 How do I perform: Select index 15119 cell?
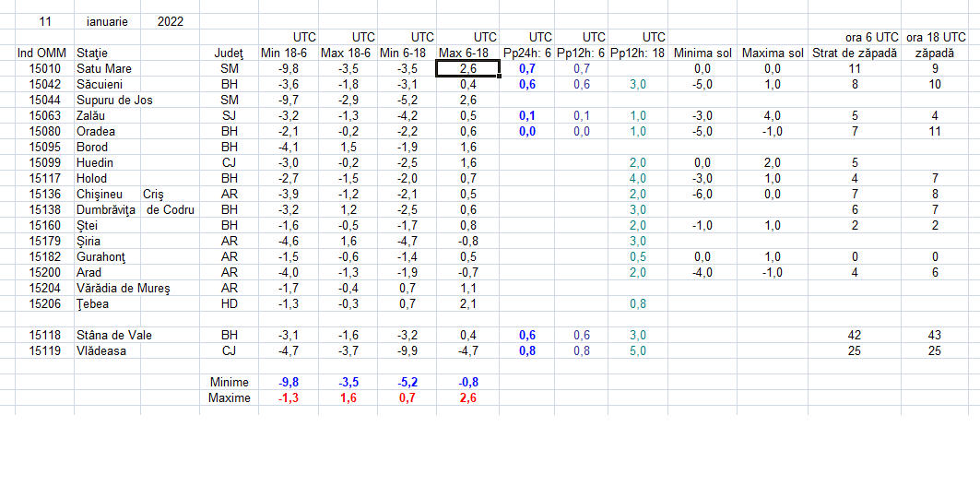click(44, 351)
